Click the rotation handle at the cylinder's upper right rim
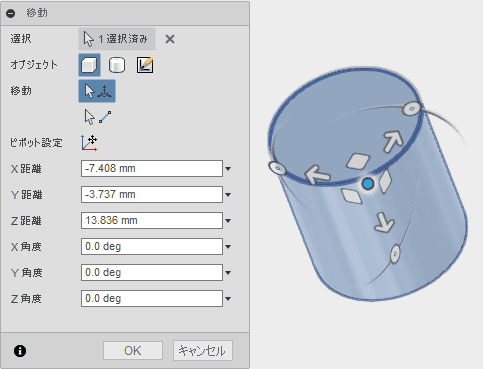 tap(412, 109)
